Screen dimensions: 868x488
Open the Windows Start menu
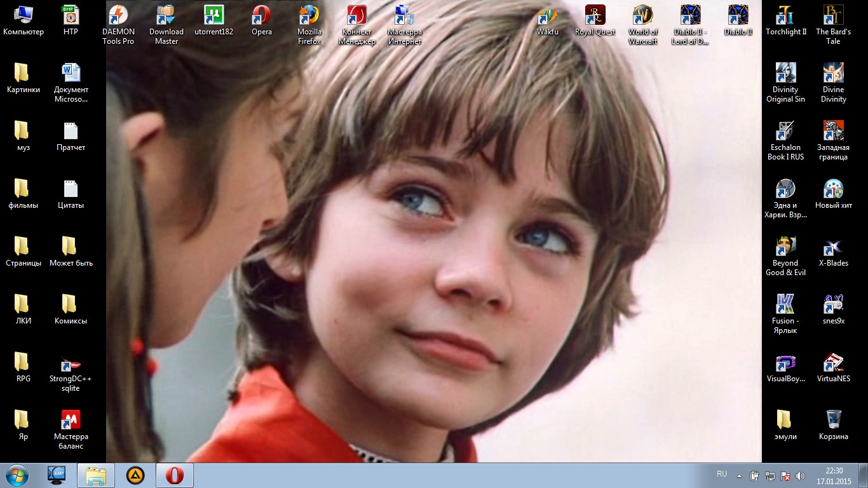[x=17, y=475]
